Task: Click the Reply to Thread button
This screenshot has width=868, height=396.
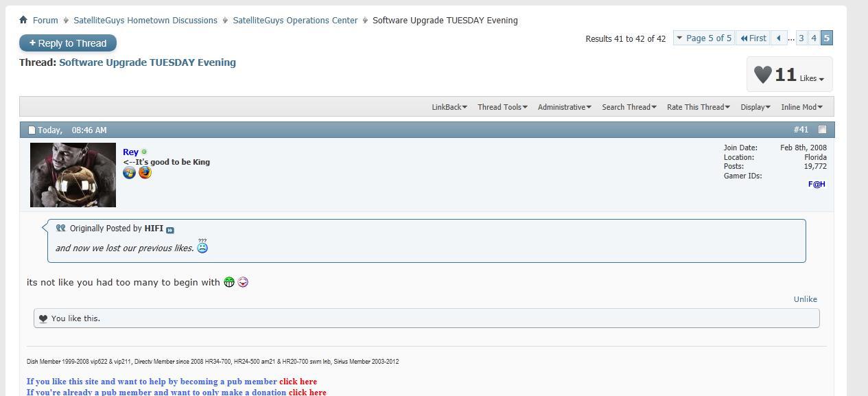Action: pos(68,43)
